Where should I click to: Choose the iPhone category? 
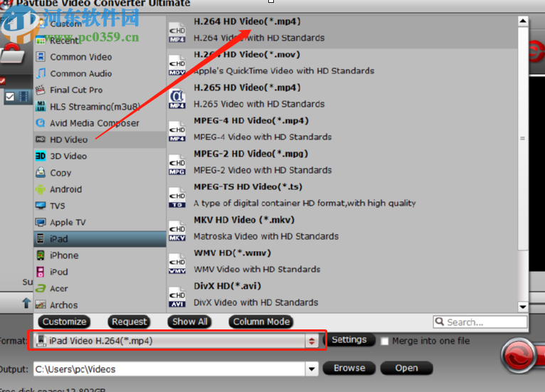[100, 255]
